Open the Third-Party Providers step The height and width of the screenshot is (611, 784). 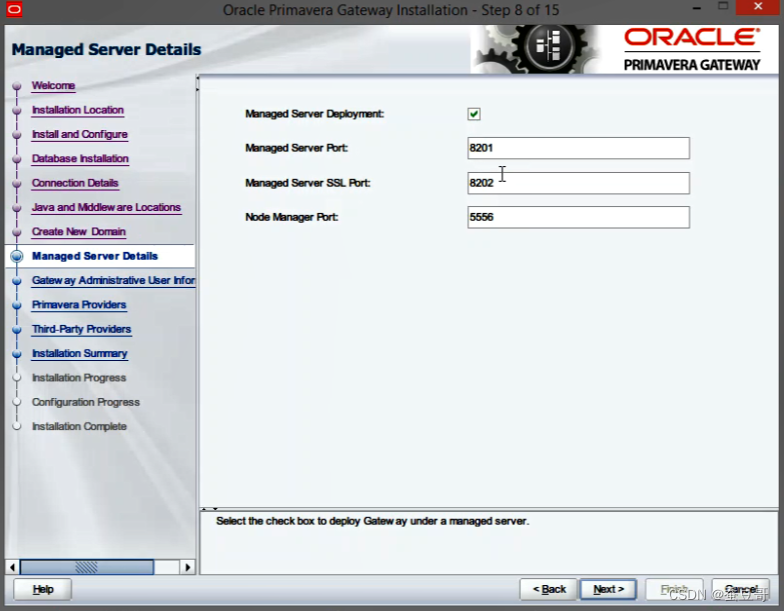(x=82, y=330)
